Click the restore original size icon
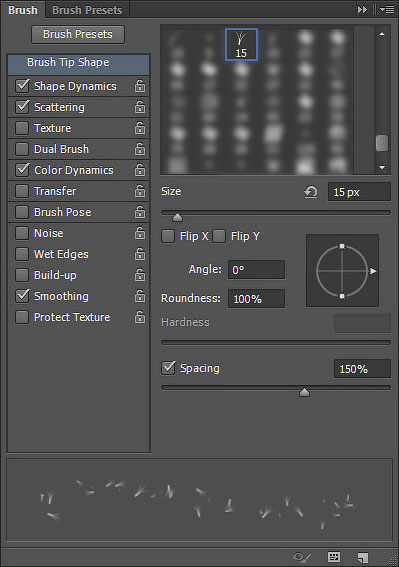 (310, 192)
